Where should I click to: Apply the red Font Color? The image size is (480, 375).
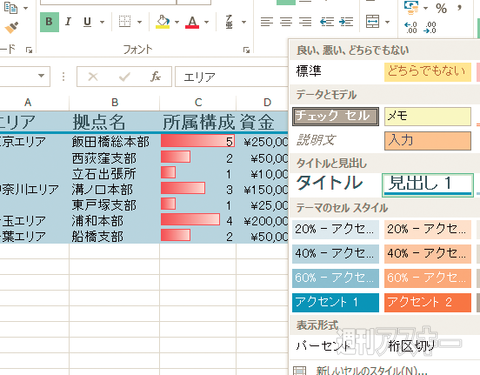192,22
